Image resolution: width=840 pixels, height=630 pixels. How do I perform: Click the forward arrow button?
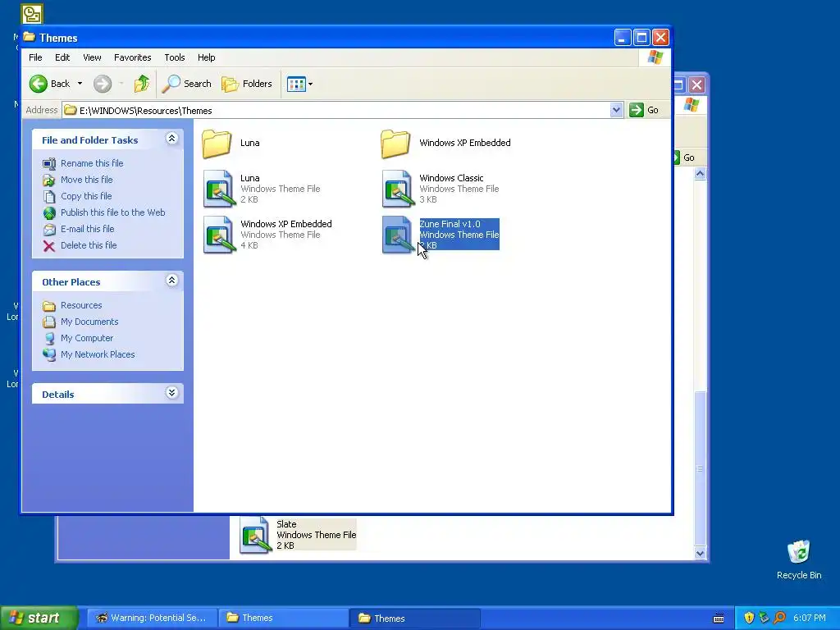pos(103,84)
